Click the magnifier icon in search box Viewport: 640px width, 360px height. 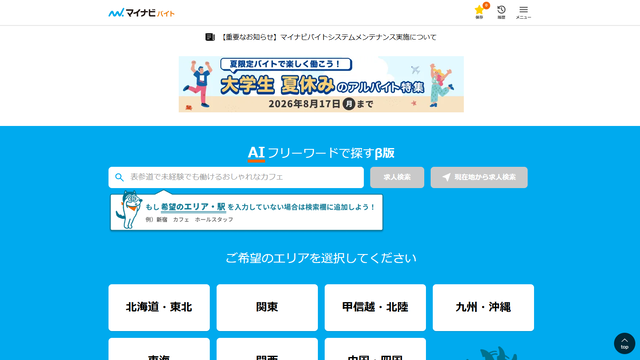tap(119, 177)
